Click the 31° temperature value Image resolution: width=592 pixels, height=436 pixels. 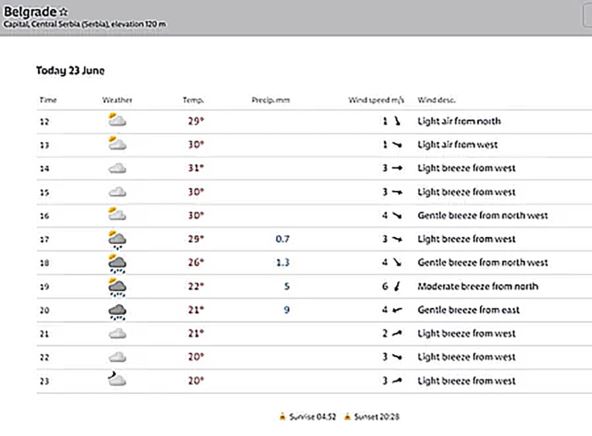point(196,168)
